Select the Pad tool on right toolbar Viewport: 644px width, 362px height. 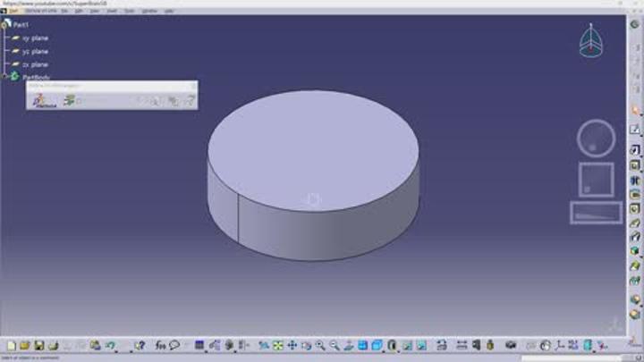tap(634, 150)
